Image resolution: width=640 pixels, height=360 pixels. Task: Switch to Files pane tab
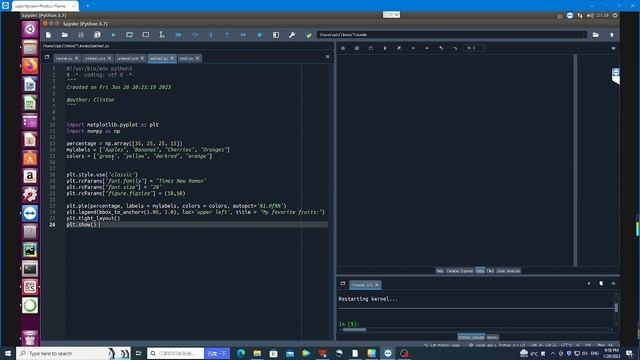[x=490, y=271]
